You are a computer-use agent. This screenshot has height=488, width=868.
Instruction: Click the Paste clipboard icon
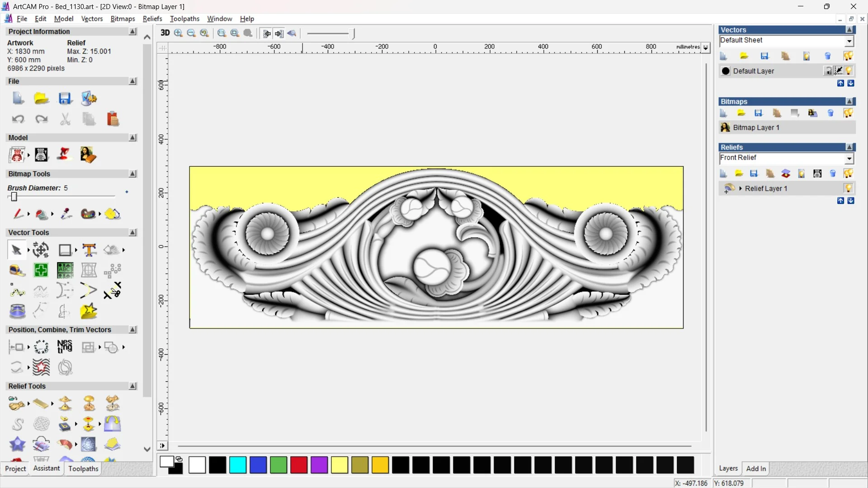(x=113, y=119)
